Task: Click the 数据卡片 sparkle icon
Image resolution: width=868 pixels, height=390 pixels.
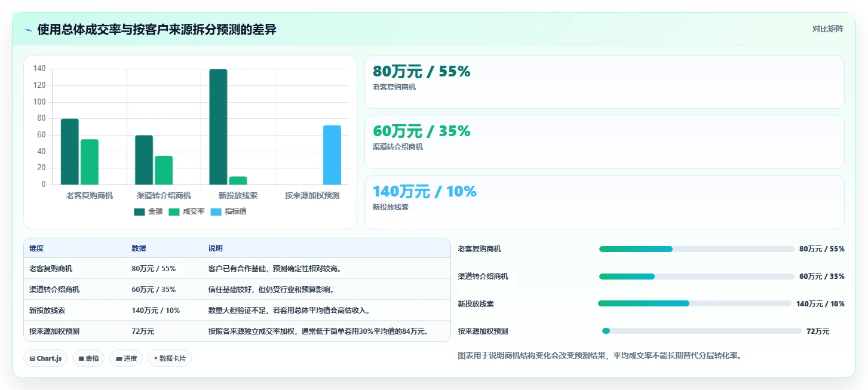Action: click(x=156, y=359)
